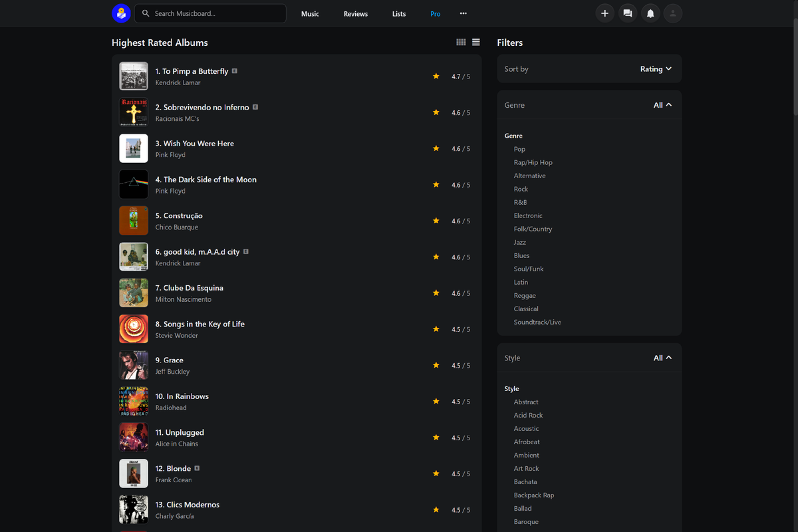Screen dimensions: 798x532
Task: Select the Abstract style filter
Action: [x=526, y=402]
